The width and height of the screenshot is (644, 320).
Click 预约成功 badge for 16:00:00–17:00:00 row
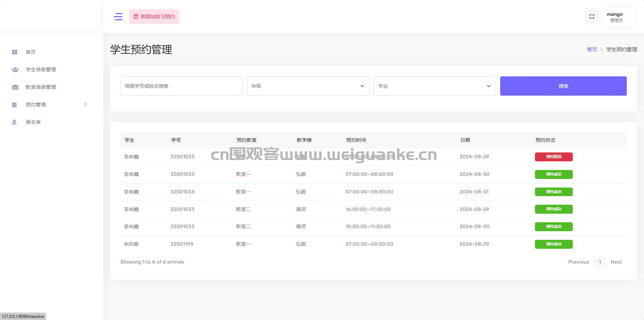coord(554,209)
